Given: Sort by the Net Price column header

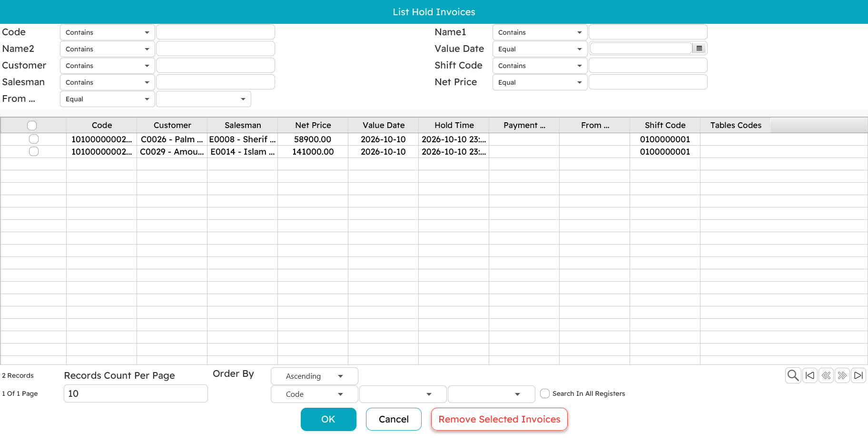Looking at the screenshot, I should click(313, 125).
